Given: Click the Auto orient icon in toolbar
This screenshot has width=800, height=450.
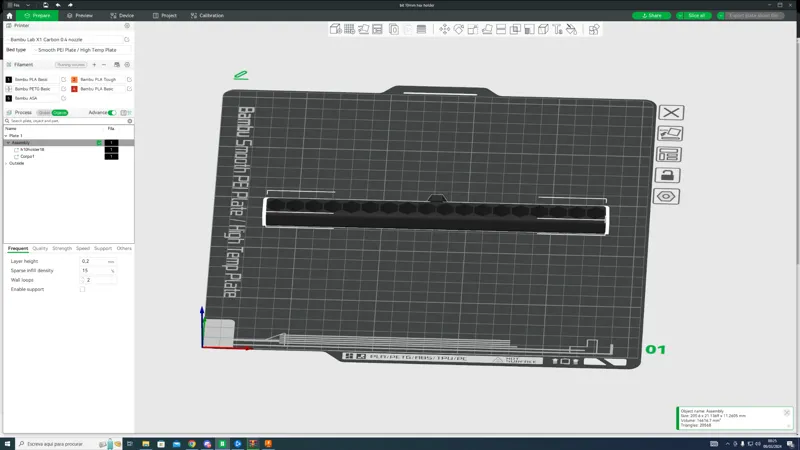Looking at the screenshot, I should [363, 29].
